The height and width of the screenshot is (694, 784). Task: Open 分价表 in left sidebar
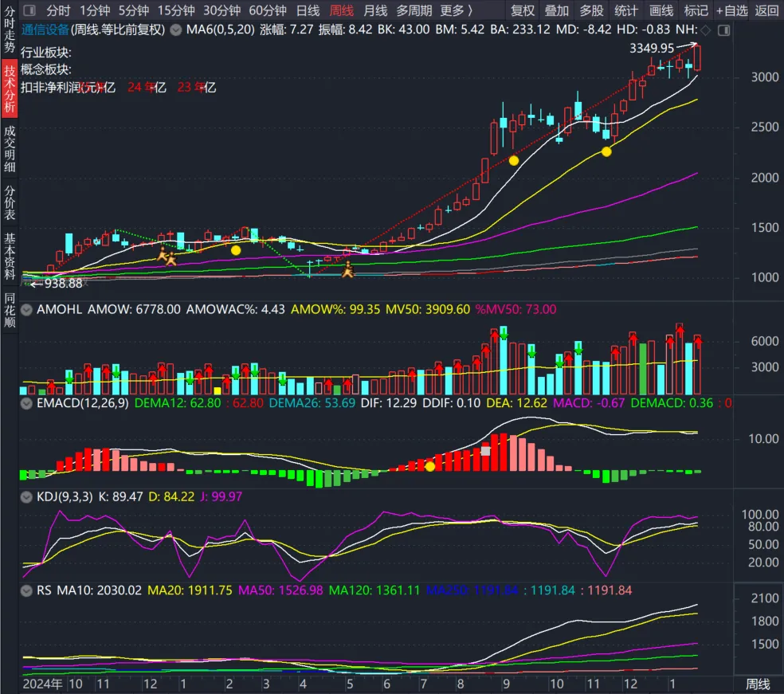(10, 202)
